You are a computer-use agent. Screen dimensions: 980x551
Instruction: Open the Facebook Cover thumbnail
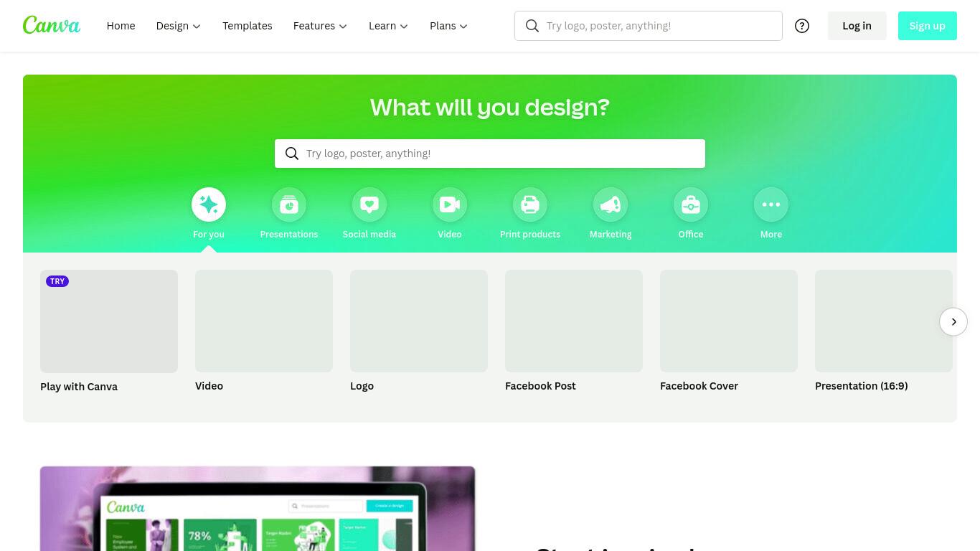coord(729,321)
